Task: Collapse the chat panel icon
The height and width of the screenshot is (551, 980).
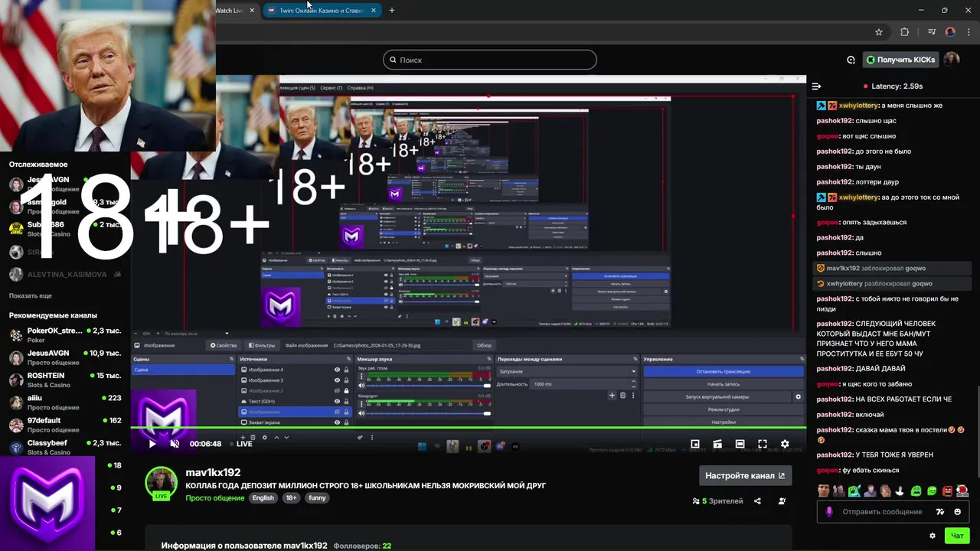Action: point(816,86)
